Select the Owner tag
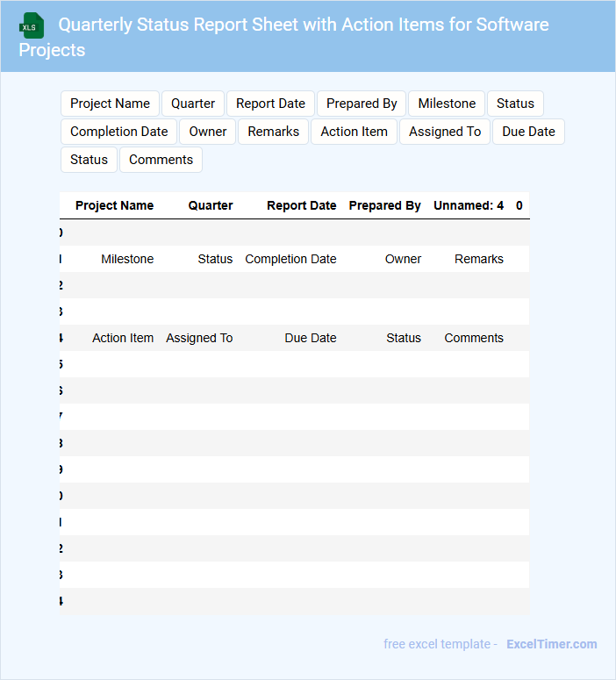Screen dimensions: 616x680 [208, 132]
